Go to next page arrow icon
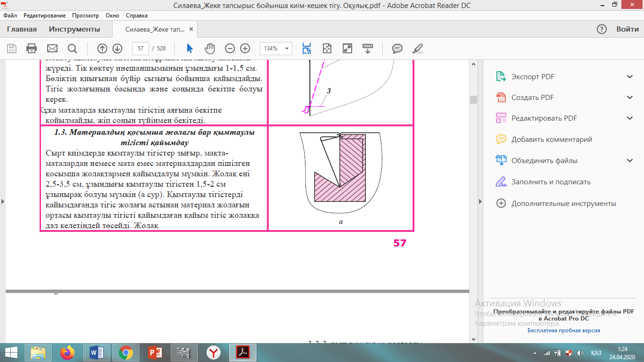This screenshot has width=644, height=362. [117, 48]
